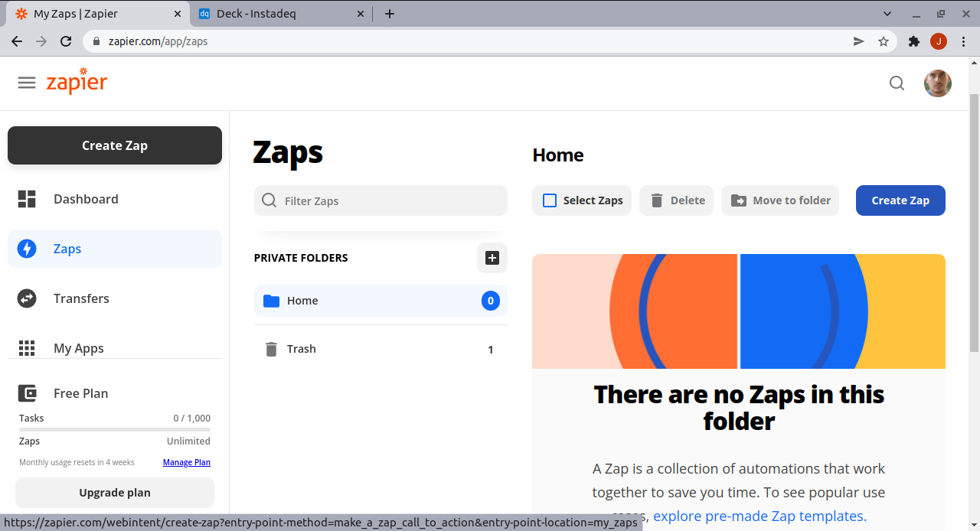This screenshot has width=980, height=531.
Task: Click the PRIVATE FOLDERS heading
Action: pos(301,258)
